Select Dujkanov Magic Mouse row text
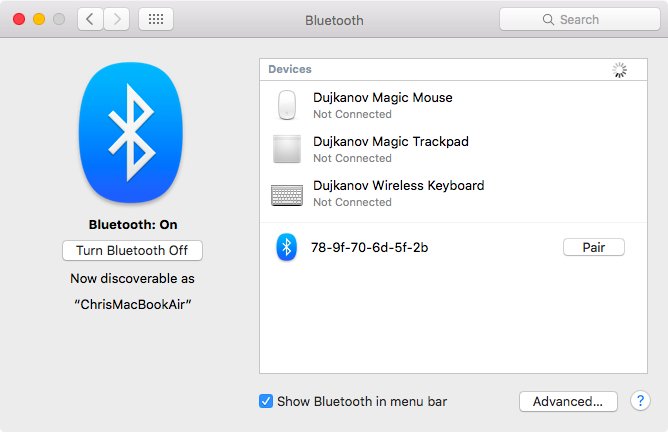Screen dimensions: 668x432 [383, 98]
